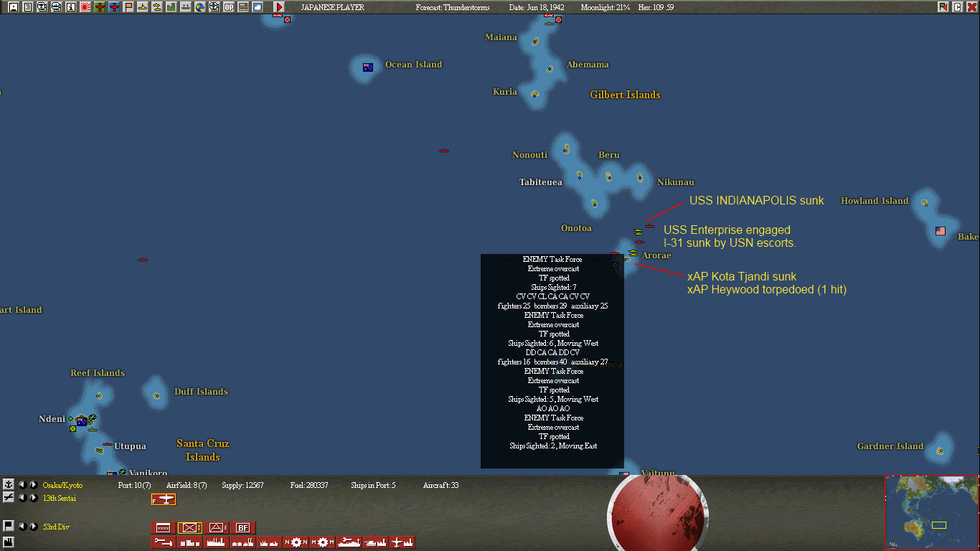The image size is (980, 551).
Task: Select the red plane on blue background icon
Action: coord(114,7)
